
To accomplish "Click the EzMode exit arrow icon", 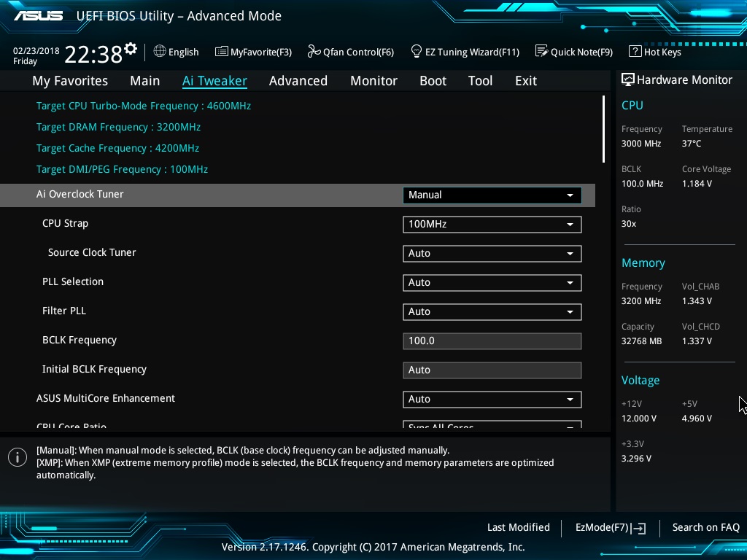I will click(x=638, y=528).
